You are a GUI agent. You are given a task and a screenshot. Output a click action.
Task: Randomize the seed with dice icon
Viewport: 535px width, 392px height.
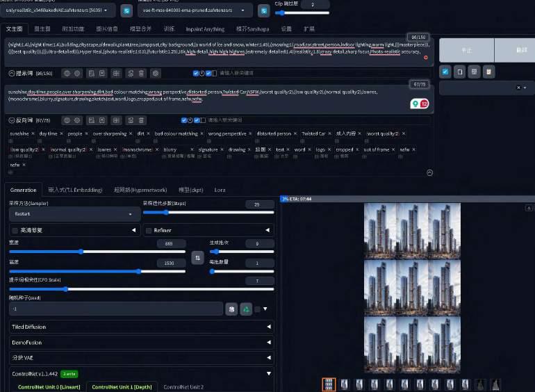231,309
